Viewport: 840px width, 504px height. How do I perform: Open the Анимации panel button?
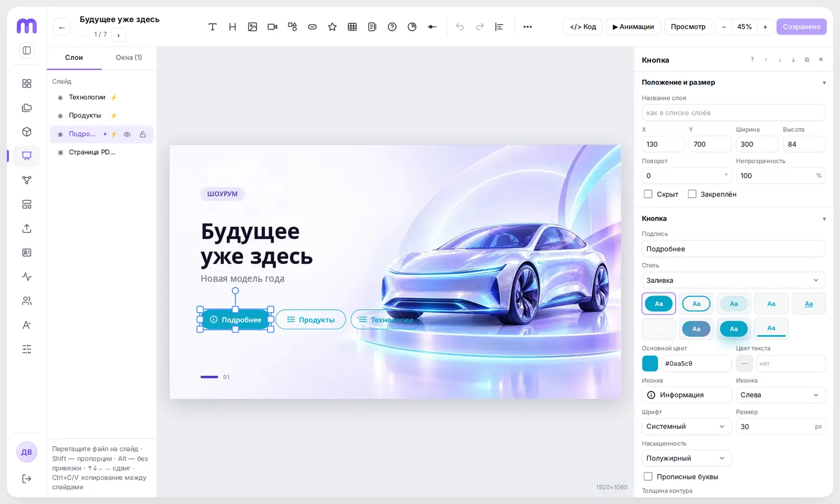[633, 27]
